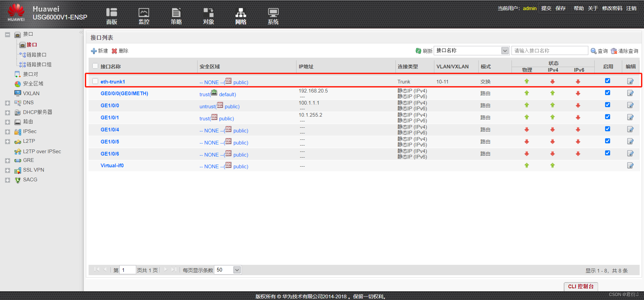Toggle the 启用 checkbox for eth-trunk1
This screenshot has height=300, width=644.
tap(607, 81)
